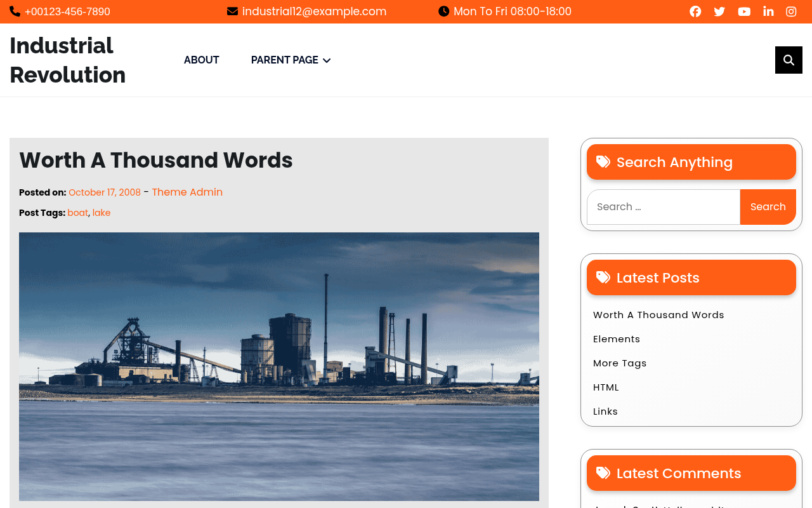
Task: Click the phone handset icon
Action: pyautogui.click(x=15, y=11)
